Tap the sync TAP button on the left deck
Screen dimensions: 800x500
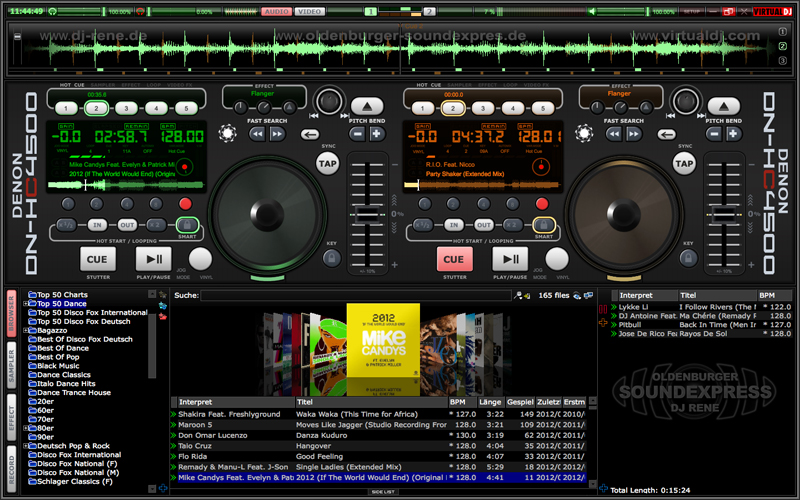327,164
